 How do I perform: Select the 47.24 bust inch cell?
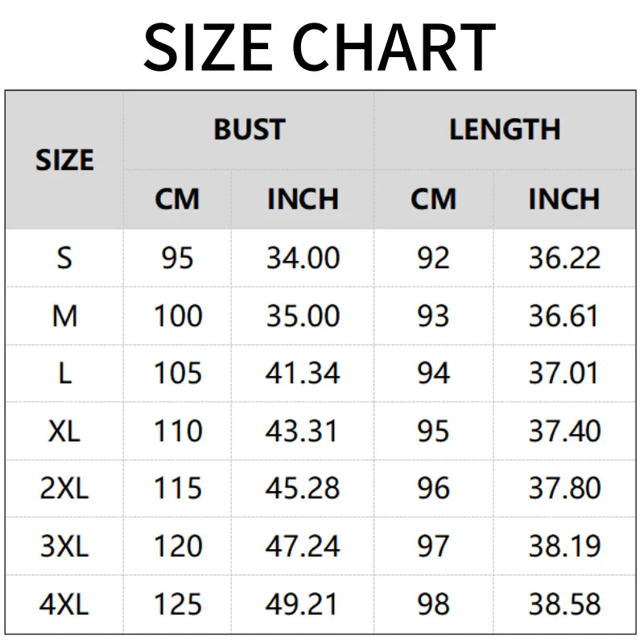[x=303, y=547]
